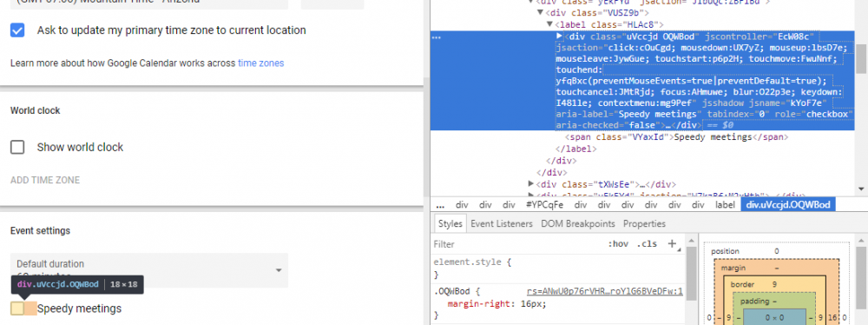Switch to the Event Listeners tab
This screenshot has width=868, height=325.
tap(502, 223)
